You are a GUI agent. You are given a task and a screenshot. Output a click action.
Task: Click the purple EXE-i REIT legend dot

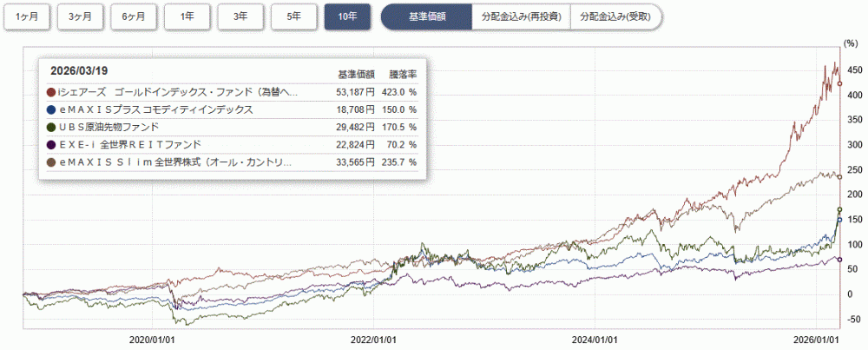52,144
